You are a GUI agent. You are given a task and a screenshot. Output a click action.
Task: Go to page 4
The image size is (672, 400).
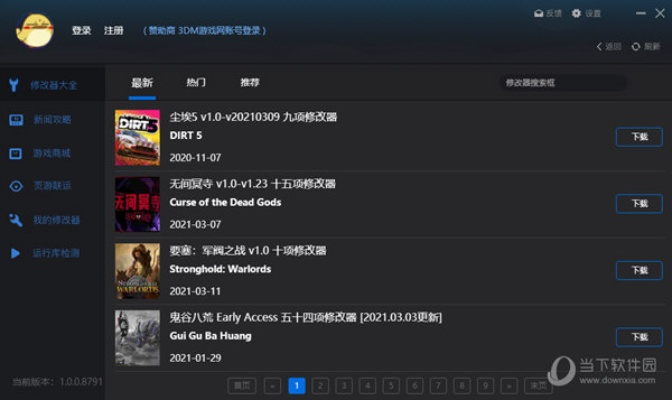tap(367, 386)
